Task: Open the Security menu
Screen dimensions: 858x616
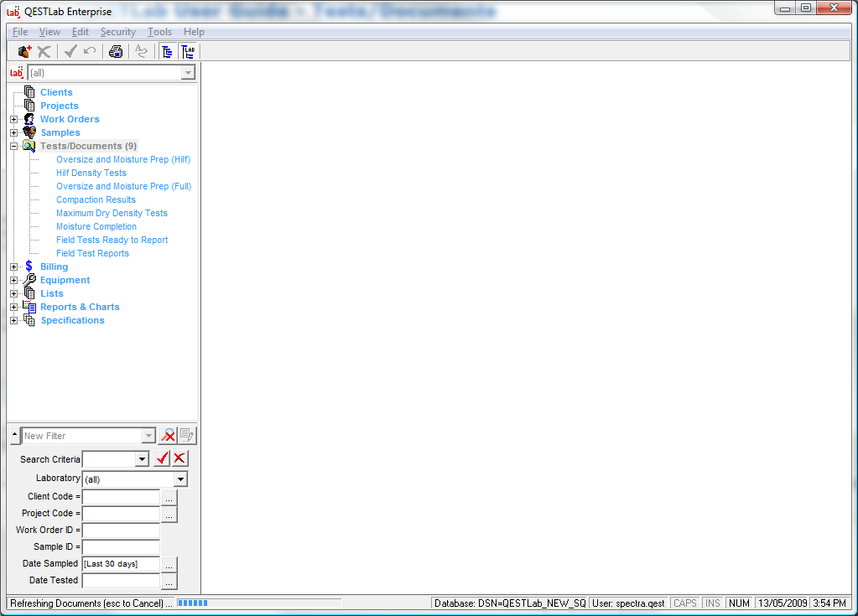Action: pos(117,32)
